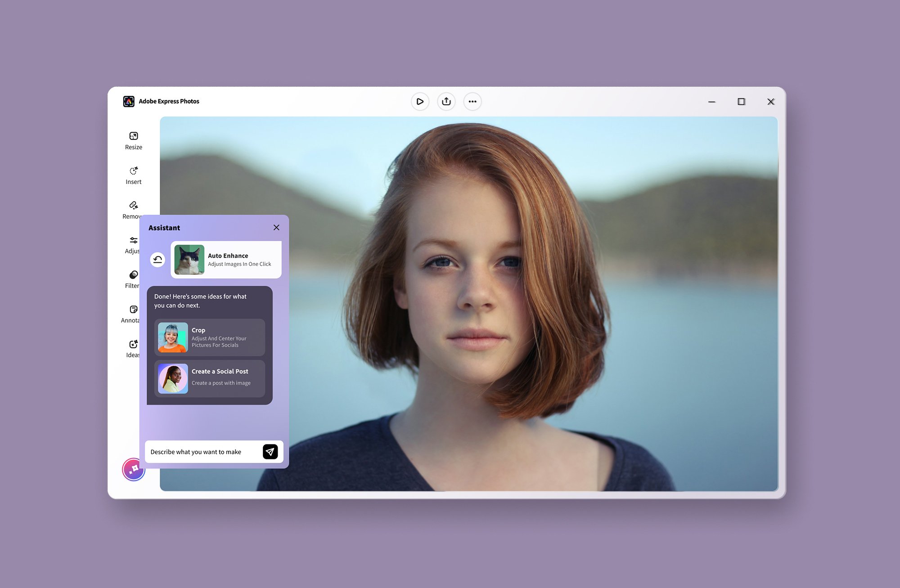Viewport: 900px width, 588px height.
Task: Open the Insert tool
Action: [133, 175]
